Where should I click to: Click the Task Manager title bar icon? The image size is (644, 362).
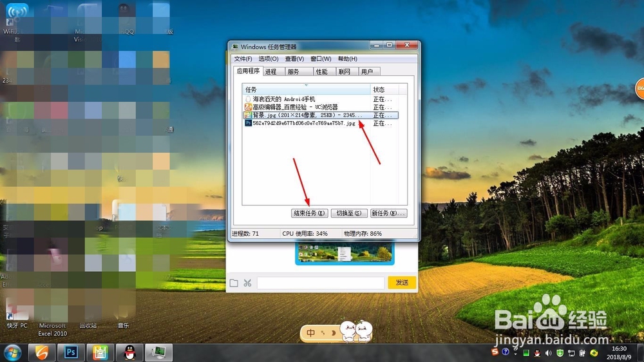(x=235, y=46)
